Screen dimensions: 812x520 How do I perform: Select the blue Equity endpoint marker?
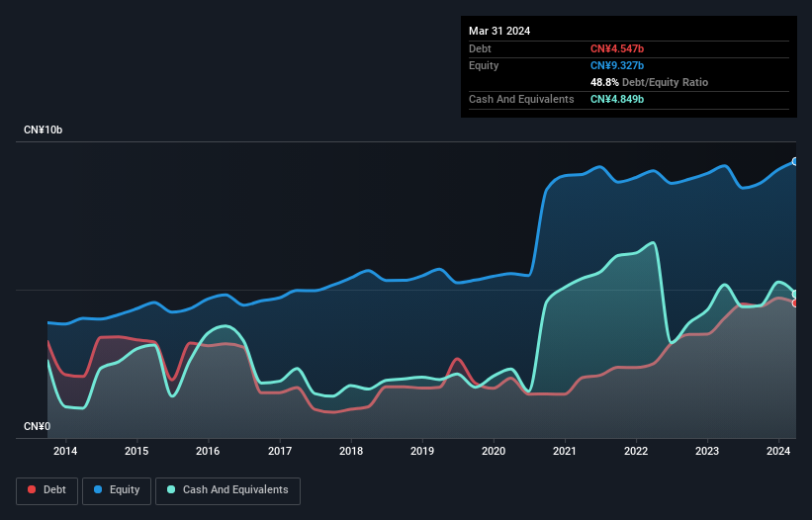point(795,161)
